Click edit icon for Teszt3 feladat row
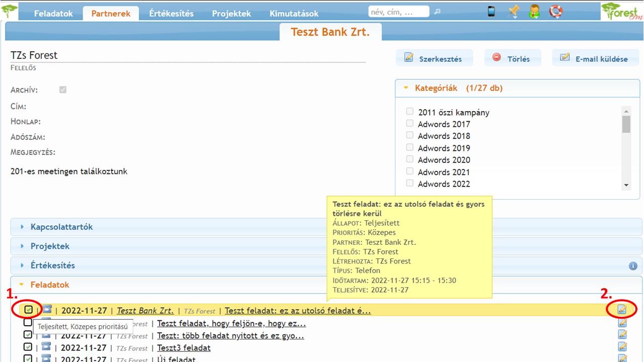Screen dimensions: 644x362 [622, 346]
